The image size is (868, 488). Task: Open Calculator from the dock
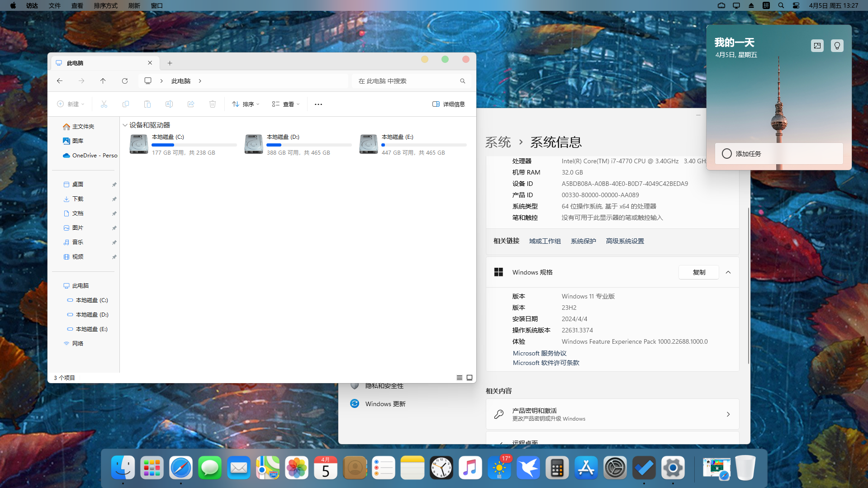[557, 468]
